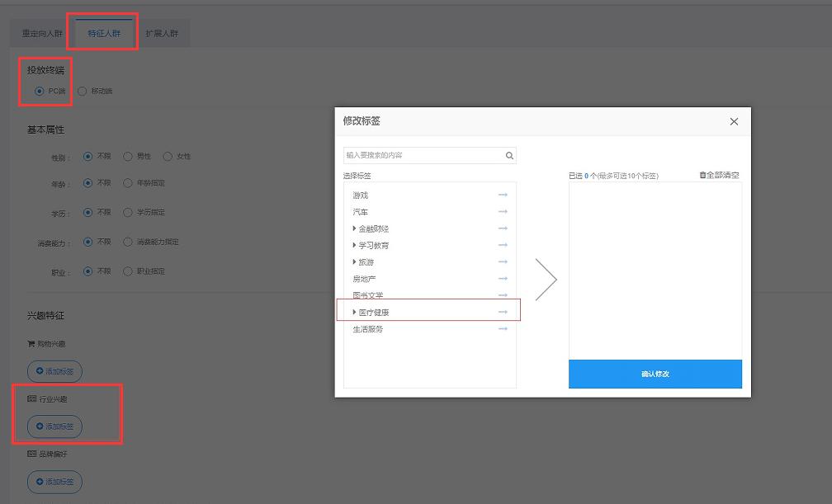Open the 扩展人群 tab
The image size is (832, 504).
click(x=162, y=34)
